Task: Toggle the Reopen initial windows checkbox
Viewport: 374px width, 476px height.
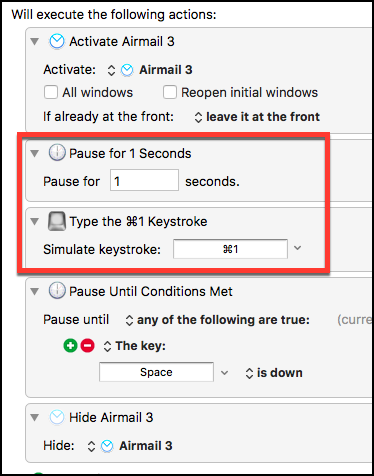Action: tap(170, 92)
